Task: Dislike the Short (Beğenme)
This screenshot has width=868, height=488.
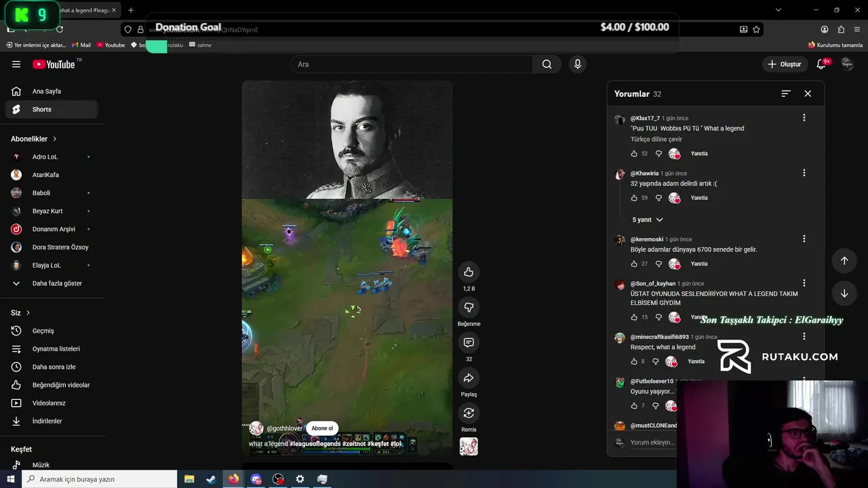Action: click(469, 307)
